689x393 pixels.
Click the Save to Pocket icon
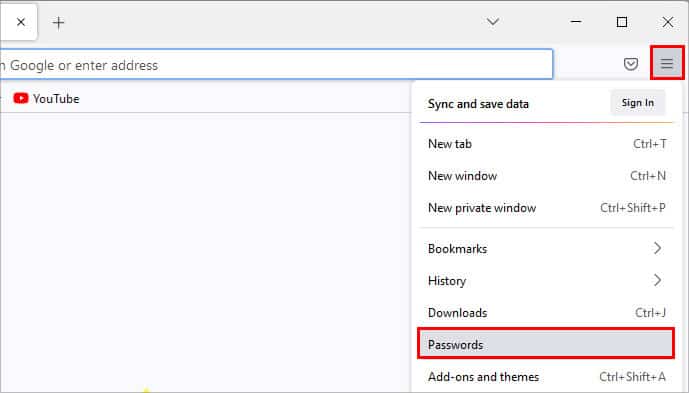[x=631, y=64]
